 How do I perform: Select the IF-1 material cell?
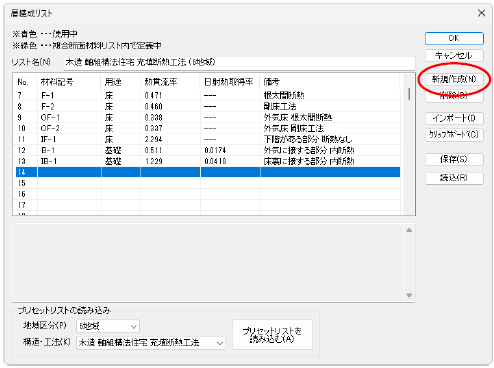coord(49,139)
